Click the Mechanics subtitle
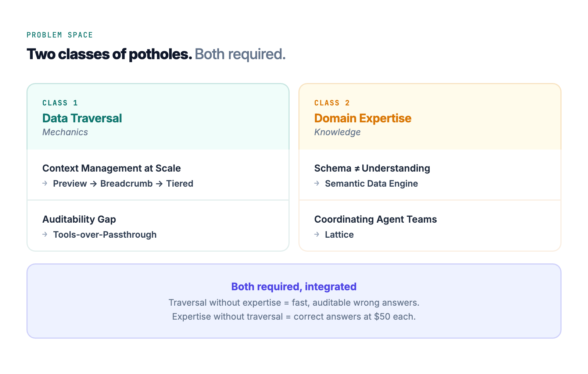 point(65,132)
